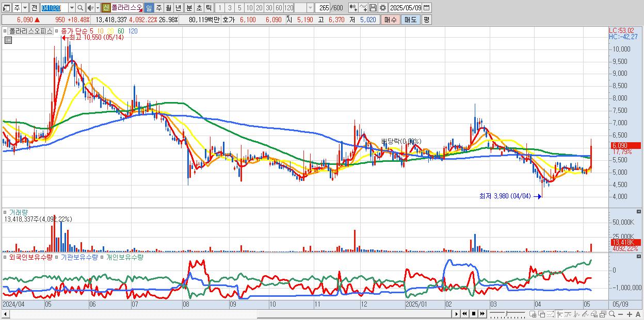Click the 폴라리스오피스 chart legend label
The image size is (644, 320).
click(x=31, y=31)
